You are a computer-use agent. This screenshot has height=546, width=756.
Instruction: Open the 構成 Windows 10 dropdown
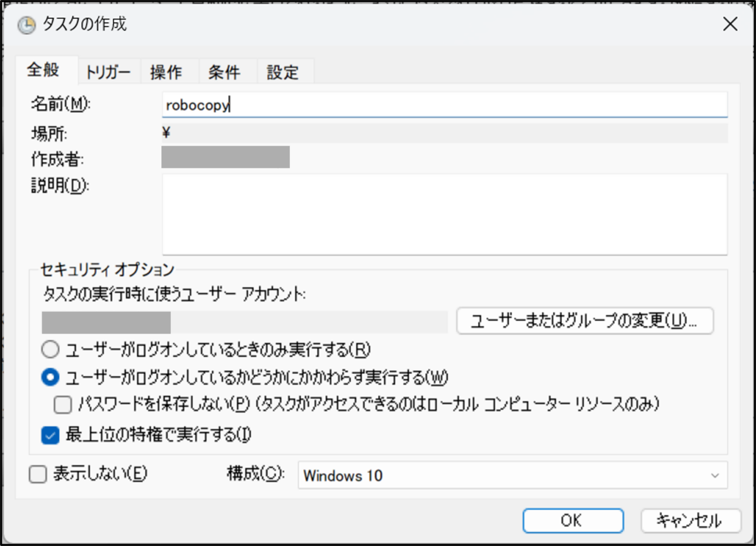click(512, 475)
